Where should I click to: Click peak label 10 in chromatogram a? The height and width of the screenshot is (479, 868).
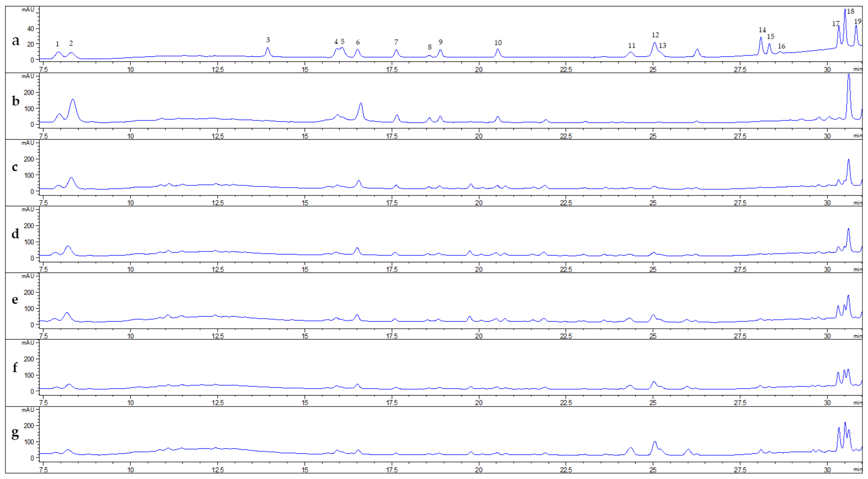click(498, 43)
